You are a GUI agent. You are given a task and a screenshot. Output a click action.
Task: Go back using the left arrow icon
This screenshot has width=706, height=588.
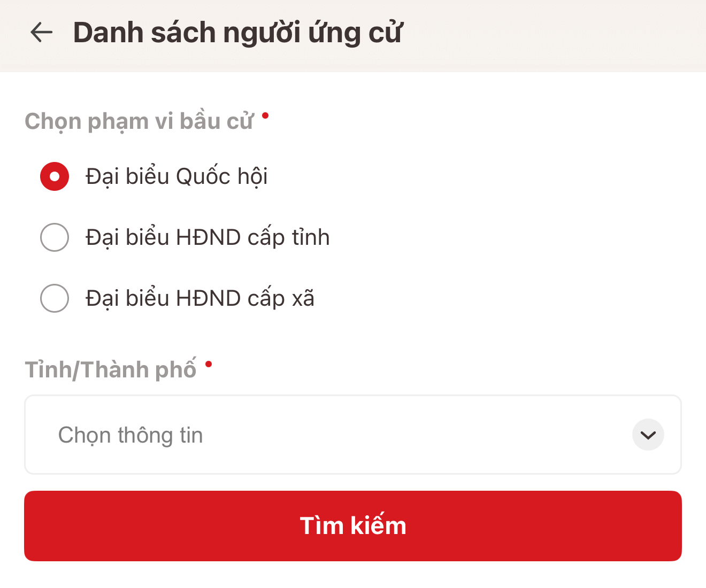point(42,33)
